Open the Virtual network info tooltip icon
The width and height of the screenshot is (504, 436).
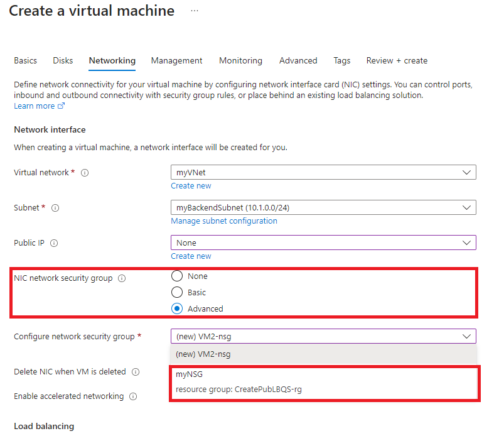click(x=85, y=172)
